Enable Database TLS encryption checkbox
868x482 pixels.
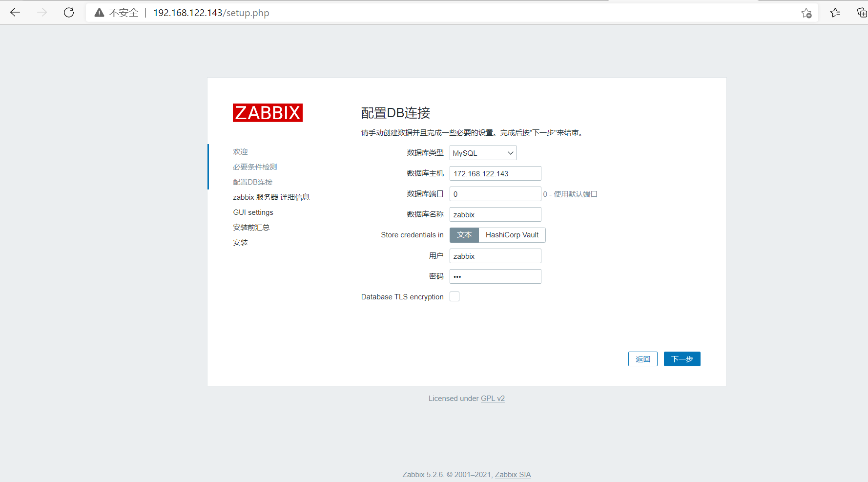click(x=455, y=296)
